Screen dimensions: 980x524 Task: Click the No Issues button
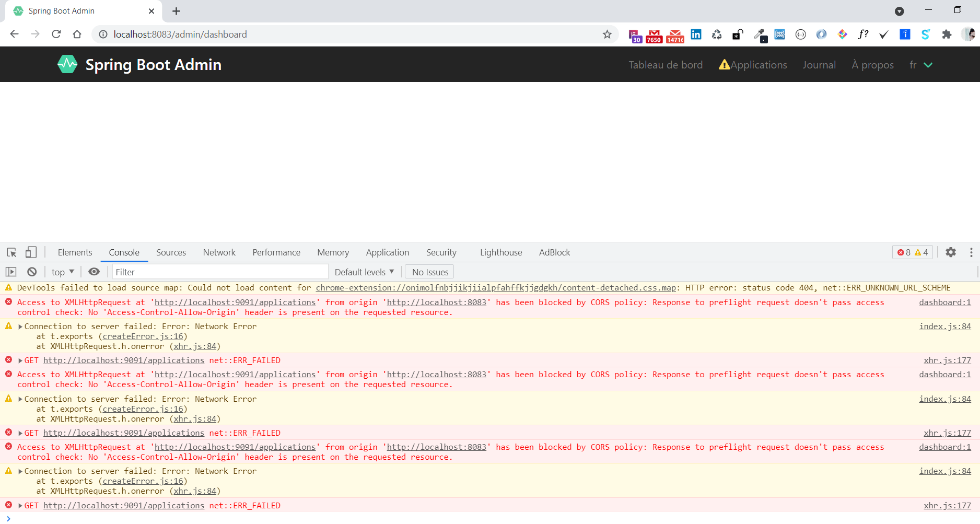[429, 272]
